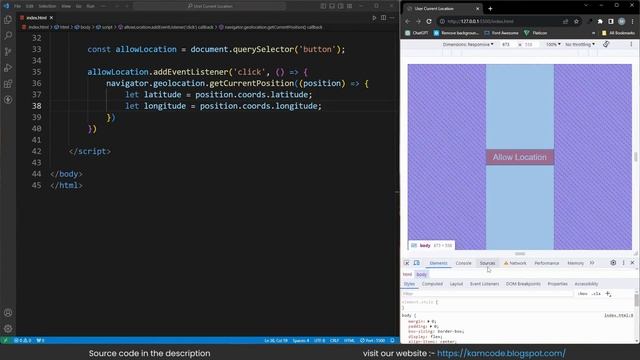
Task: Open the Extensions view
Action: pyautogui.click(x=8, y=84)
